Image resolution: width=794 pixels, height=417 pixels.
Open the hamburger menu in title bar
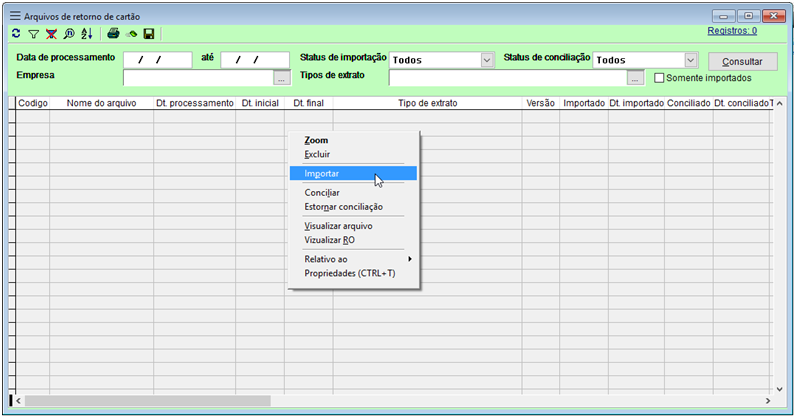[15, 15]
